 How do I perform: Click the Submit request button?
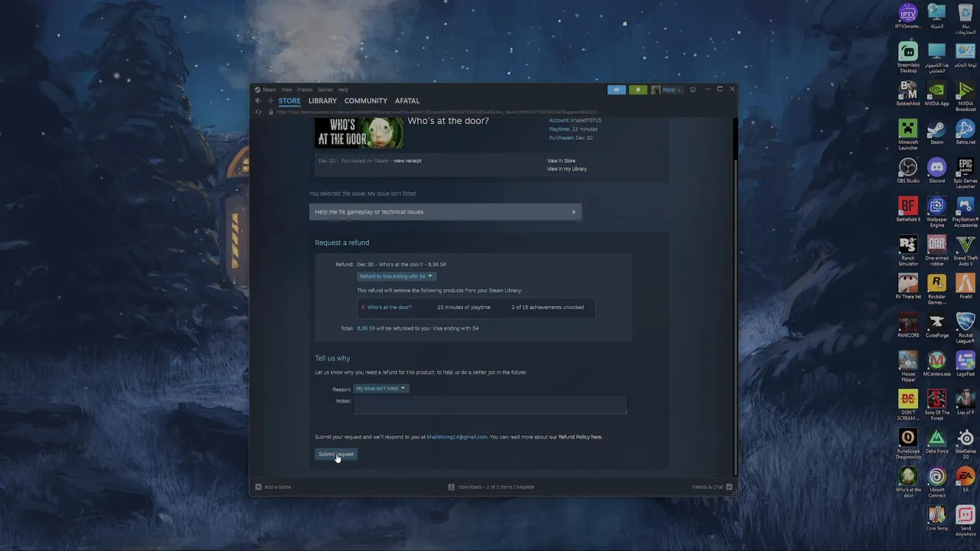tap(336, 454)
